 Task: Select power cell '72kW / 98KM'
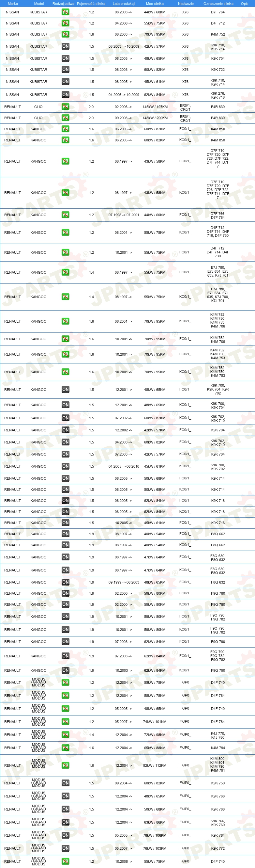[155, 735]
